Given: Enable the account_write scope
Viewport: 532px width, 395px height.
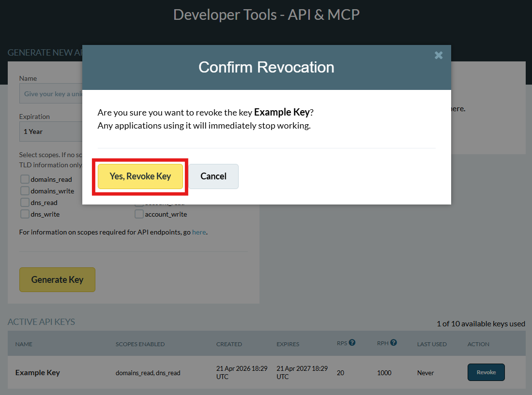Looking at the screenshot, I should (139, 214).
